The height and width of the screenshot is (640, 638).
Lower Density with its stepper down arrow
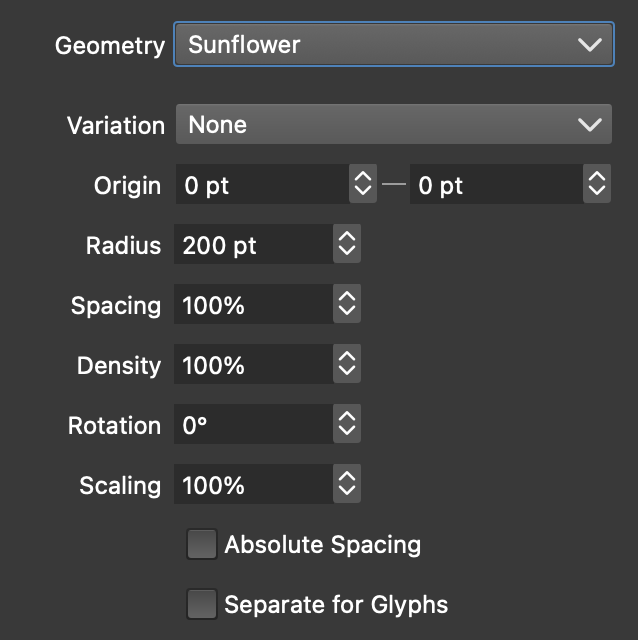347,373
